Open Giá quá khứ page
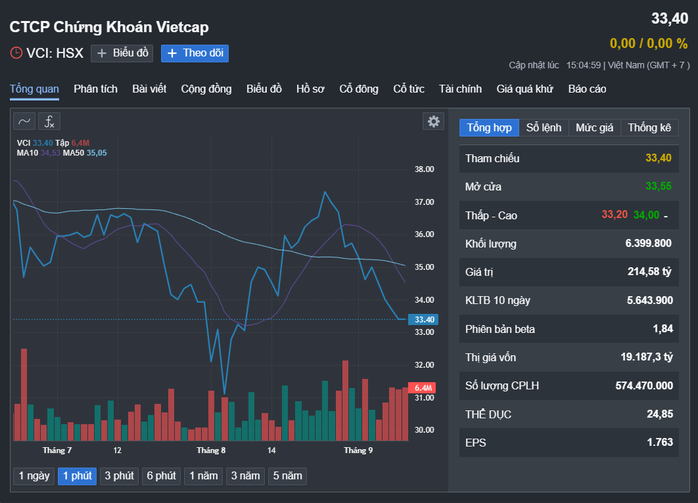The width and height of the screenshot is (698, 503). point(525,89)
